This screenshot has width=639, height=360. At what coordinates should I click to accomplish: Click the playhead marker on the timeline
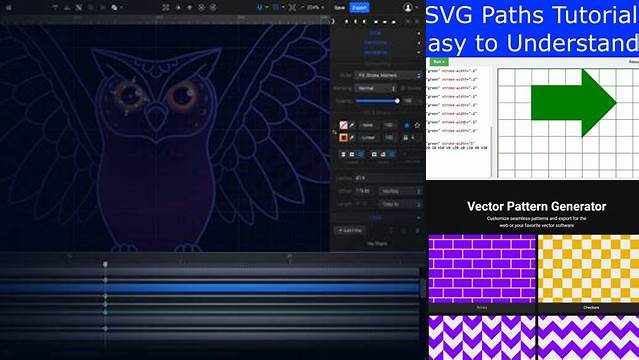(105, 264)
